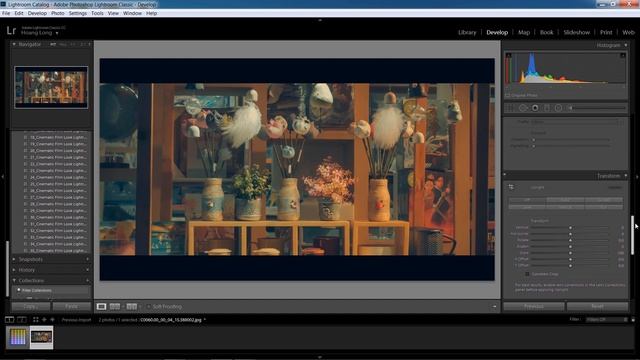Collapse the Transform panel
The image size is (640, 360).
click(x=626, y=176)
